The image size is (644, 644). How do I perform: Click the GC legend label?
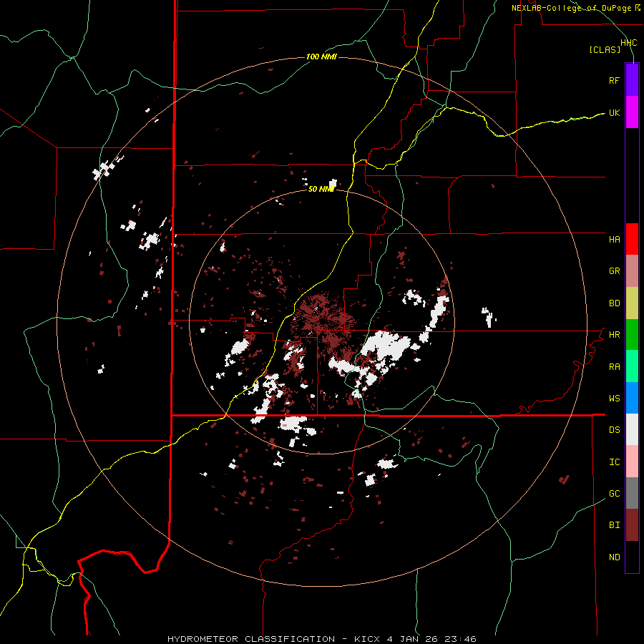coord(614,494)
